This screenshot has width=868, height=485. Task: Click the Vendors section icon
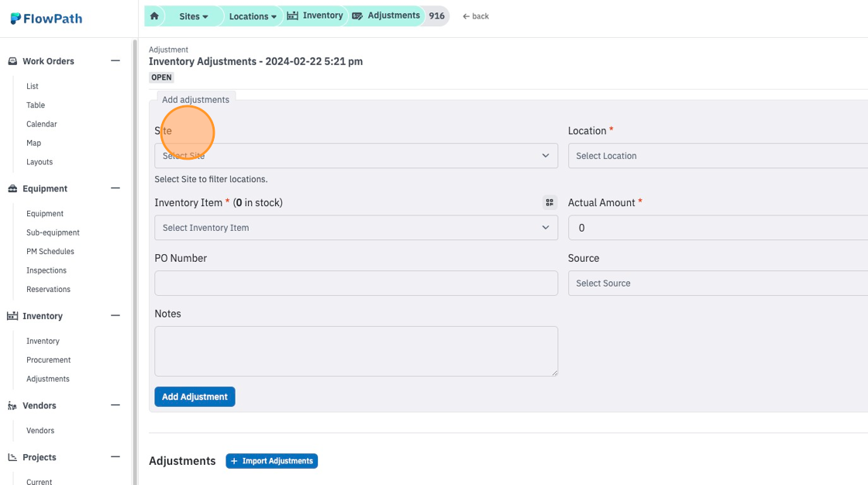(x=12, y=406)
